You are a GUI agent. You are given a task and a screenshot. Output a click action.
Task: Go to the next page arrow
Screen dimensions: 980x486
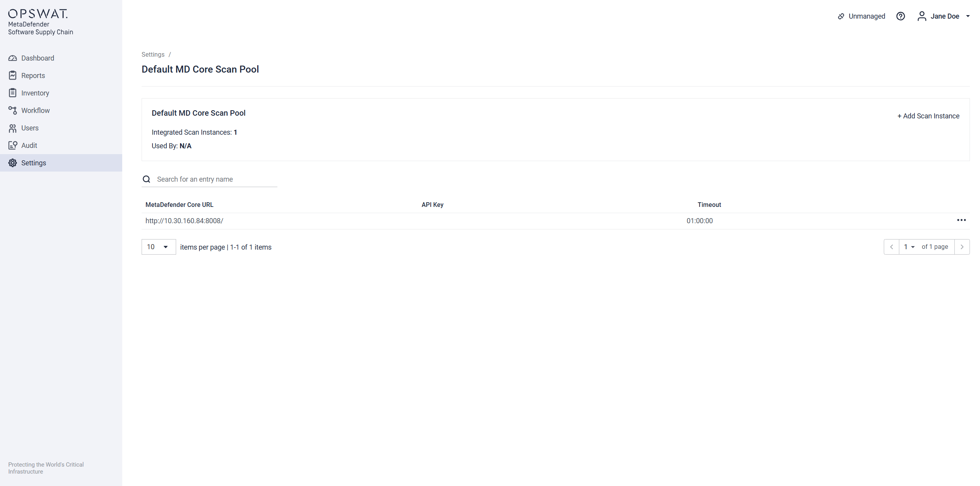click(x=962, y=247)
